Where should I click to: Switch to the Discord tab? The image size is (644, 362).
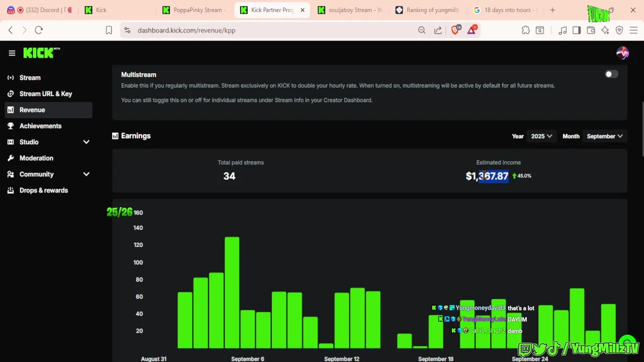click(x=40, y=10)
